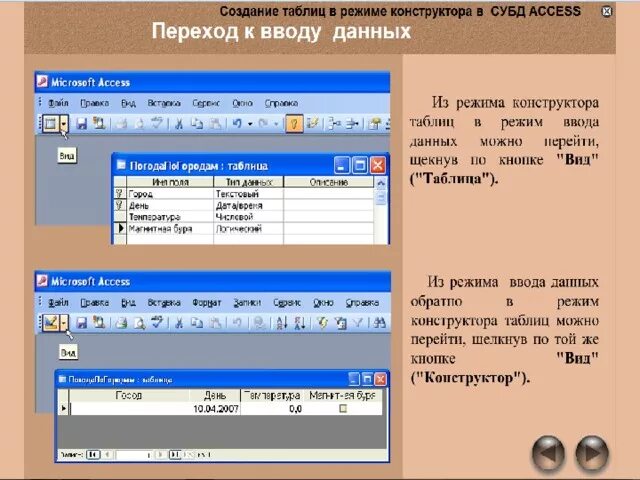The height and width of the screenshot is (480, 640).
Task: Click the Город column header in datasheet
Action: click(129, 395)
